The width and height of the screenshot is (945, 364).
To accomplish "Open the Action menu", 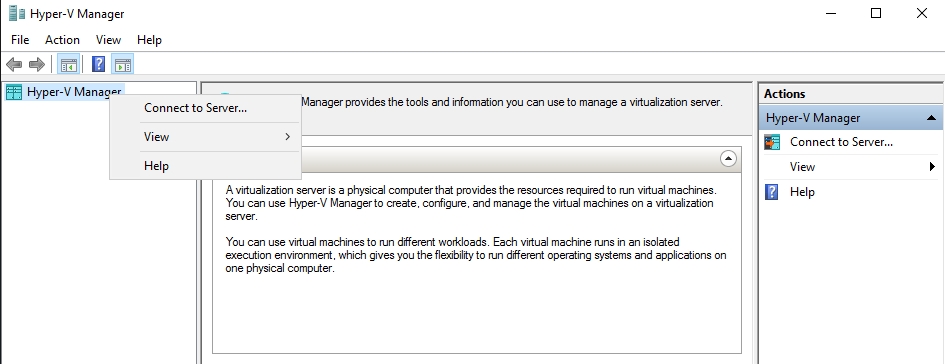I will [62, 40].
